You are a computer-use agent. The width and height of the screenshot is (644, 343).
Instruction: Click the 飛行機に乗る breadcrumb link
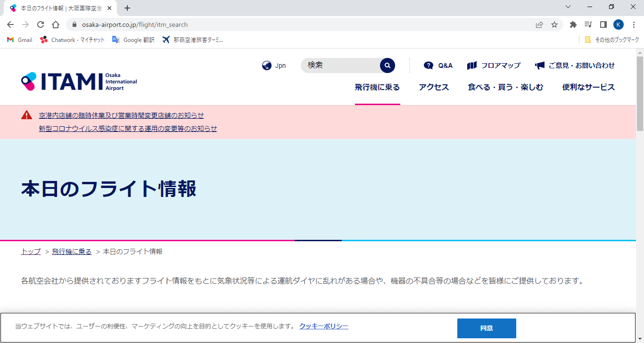[72, 252]
